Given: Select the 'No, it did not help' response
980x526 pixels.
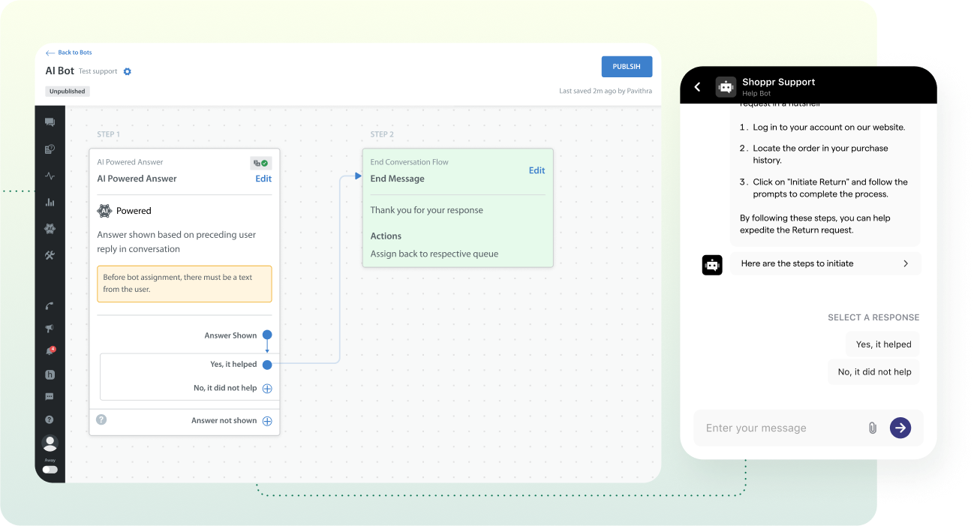Looking at the screenshot, I should [x=873, y=371].
